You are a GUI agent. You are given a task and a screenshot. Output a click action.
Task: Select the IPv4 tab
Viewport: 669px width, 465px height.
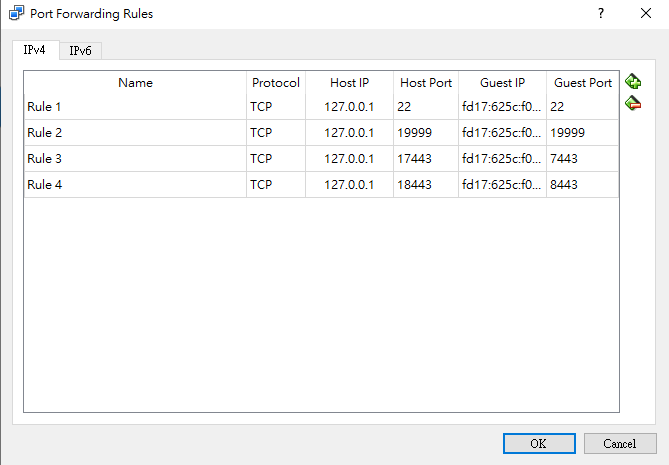click(x=35, y=50)
